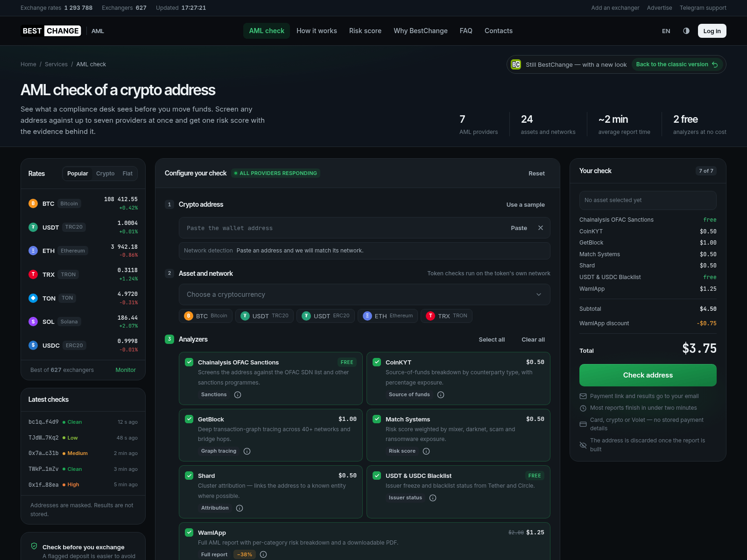Viewport: 747px width, 560px height.
Task: Click the ETH coin icon in Rates
Action: 33,251
